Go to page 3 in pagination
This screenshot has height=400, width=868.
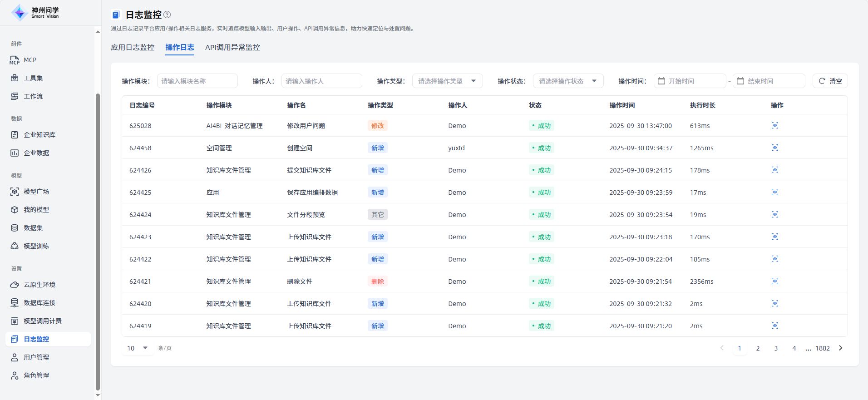[x=776, y=348]
